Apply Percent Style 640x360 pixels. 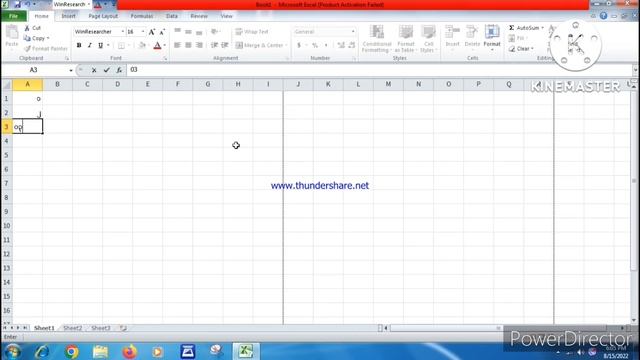tap(315, 45)
